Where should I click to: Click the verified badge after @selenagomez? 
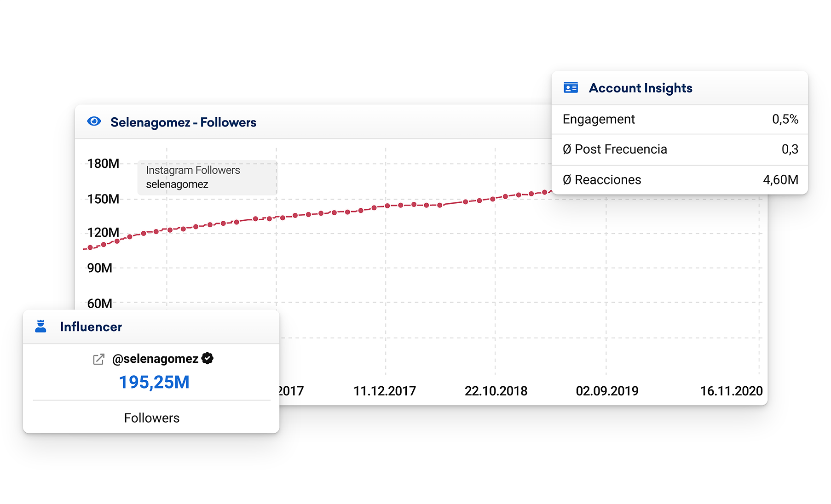tap(208, 358)
